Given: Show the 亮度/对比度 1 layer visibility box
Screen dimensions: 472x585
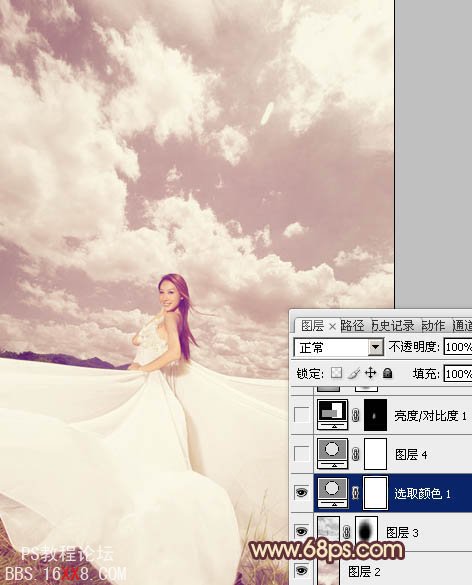Looking at the screenshot, I should [301, 415].
